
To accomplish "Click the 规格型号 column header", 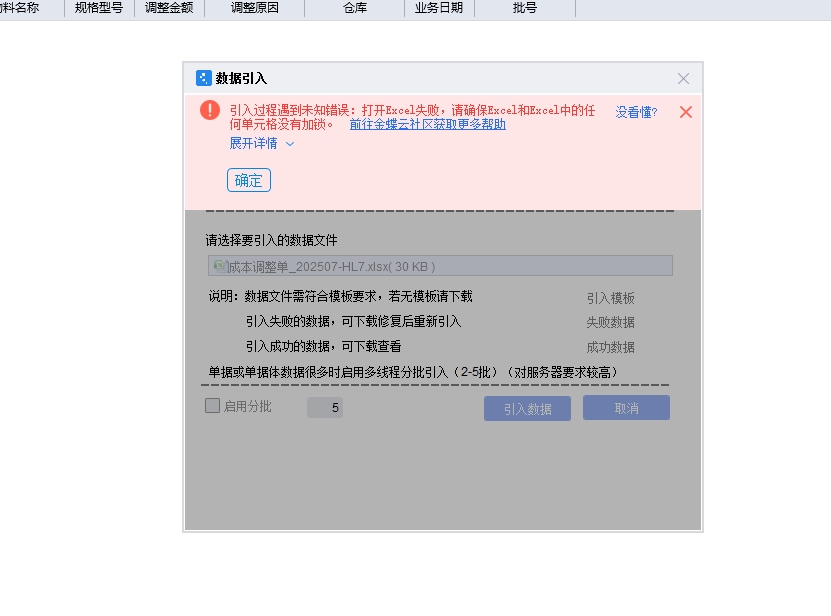I will [x=99, y=8].
